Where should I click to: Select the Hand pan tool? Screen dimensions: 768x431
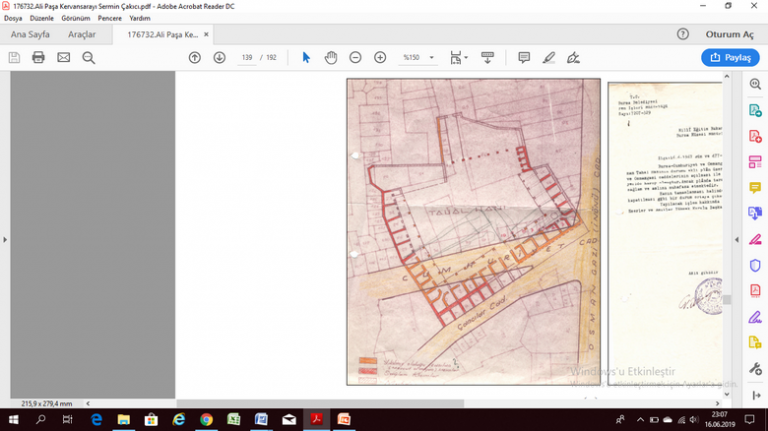(x=330, y=57)
